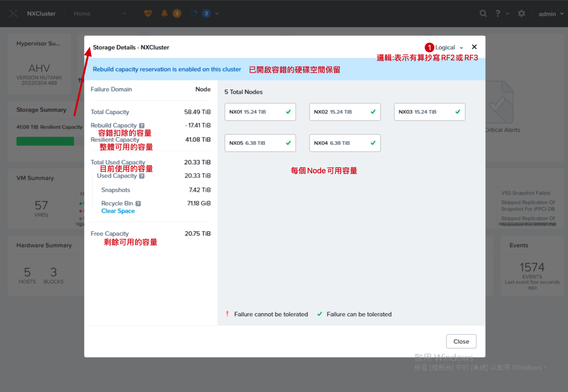Click NX05 tolerance green checkmark
568x392 pixels.
(288, 143)
